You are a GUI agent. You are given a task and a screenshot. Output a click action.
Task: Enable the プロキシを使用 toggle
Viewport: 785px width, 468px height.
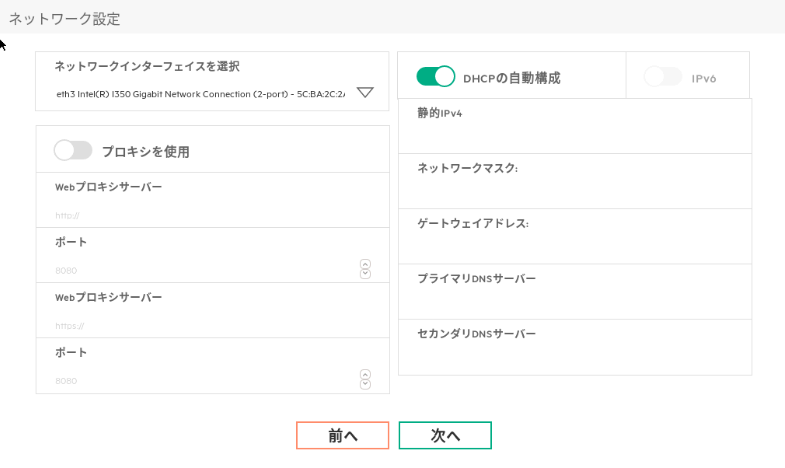(x=73, y=151)
